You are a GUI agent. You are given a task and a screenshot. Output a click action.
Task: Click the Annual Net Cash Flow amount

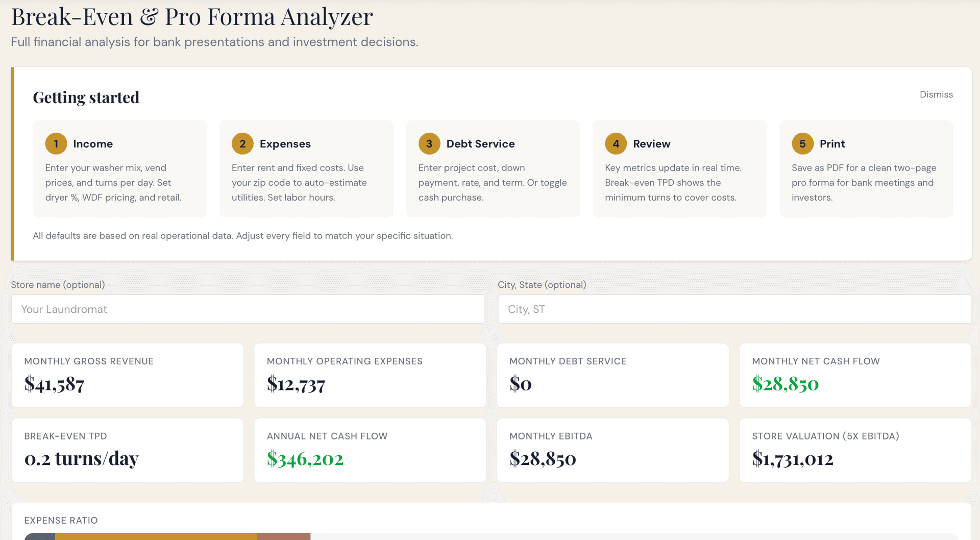point(305,459)
